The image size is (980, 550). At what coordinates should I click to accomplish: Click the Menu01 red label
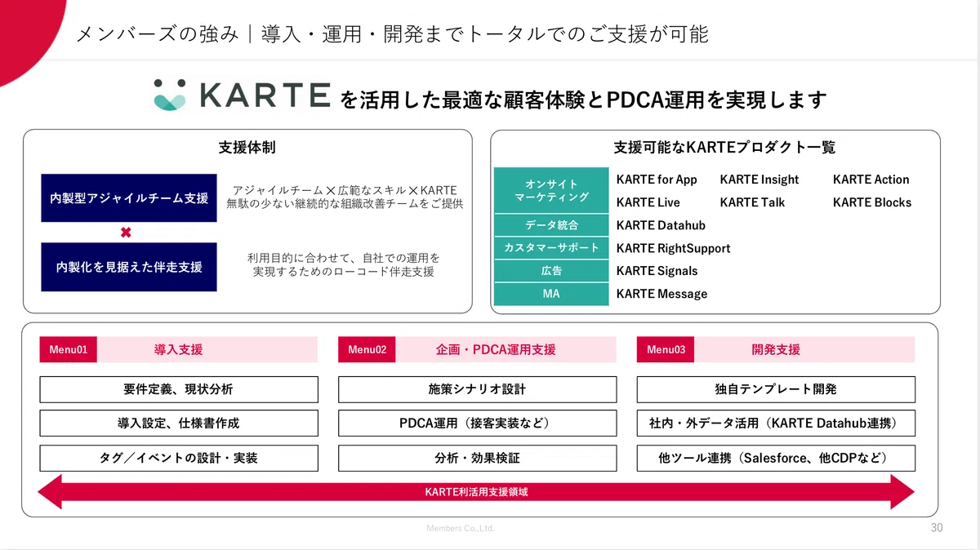coord(69,350)
